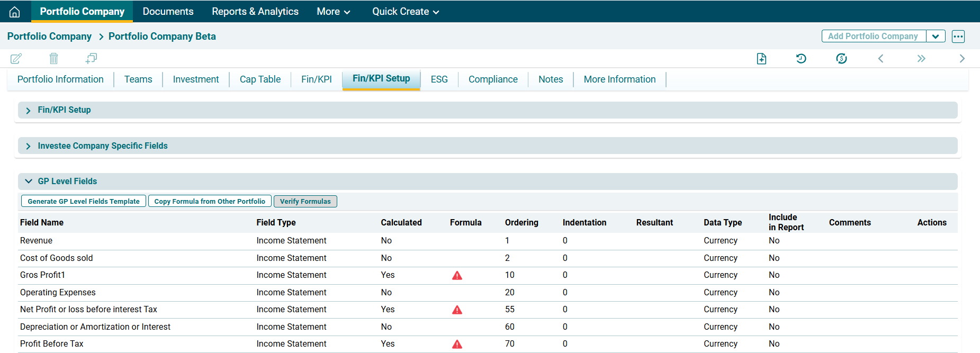
Task: Switch to the Cap Table tab
Action: tap(260, 79)
